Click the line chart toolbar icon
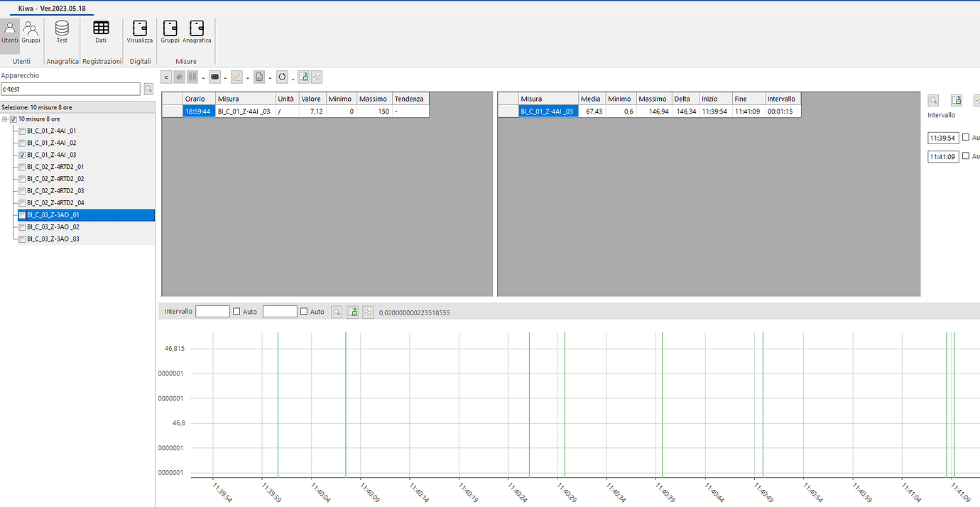Image resolution: width=980 pixels, height=507 pixels. 237,77
